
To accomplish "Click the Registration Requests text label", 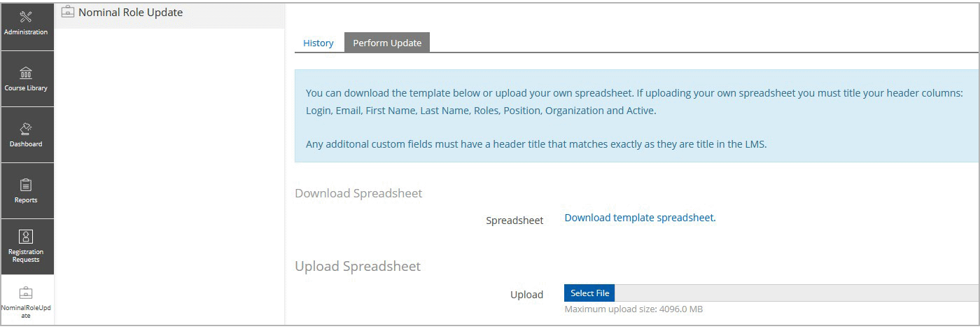I will [x=26, y=255].
